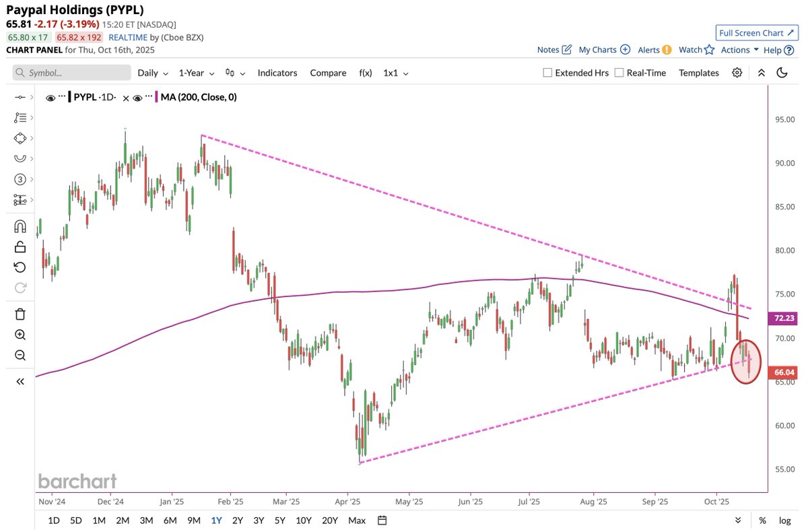Lock all chart drawings
Image resolution: width=808 pixels, height=532 pixels.
pyautogui.click(x=20, y=246)
